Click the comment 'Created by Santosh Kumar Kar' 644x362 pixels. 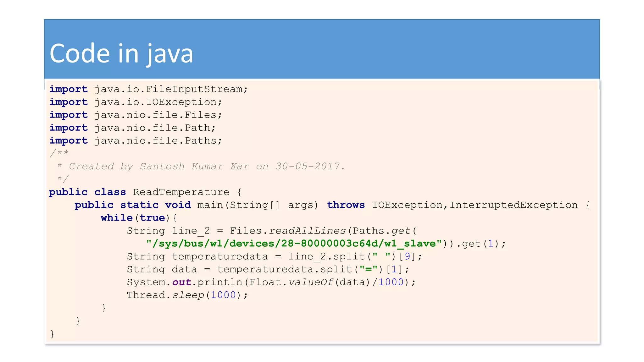[159, 166]
